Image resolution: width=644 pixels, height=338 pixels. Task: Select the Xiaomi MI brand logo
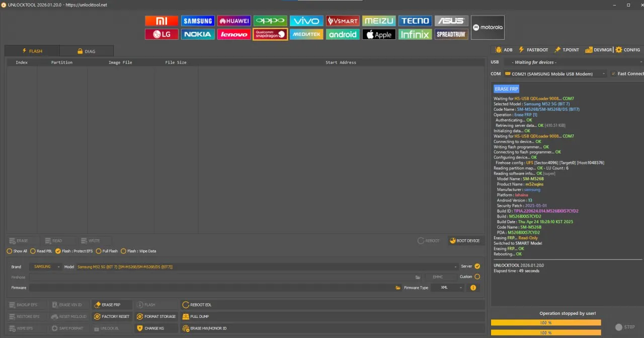click(162, 21)
